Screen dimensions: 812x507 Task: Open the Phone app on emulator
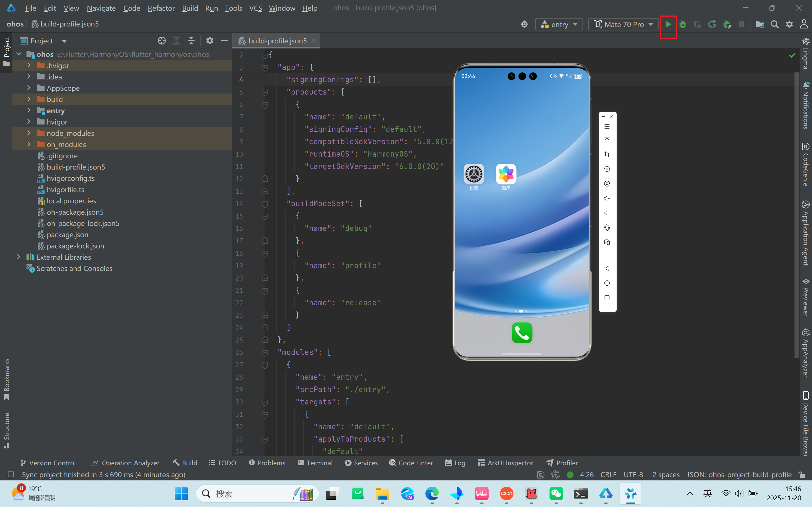[522, 333]
